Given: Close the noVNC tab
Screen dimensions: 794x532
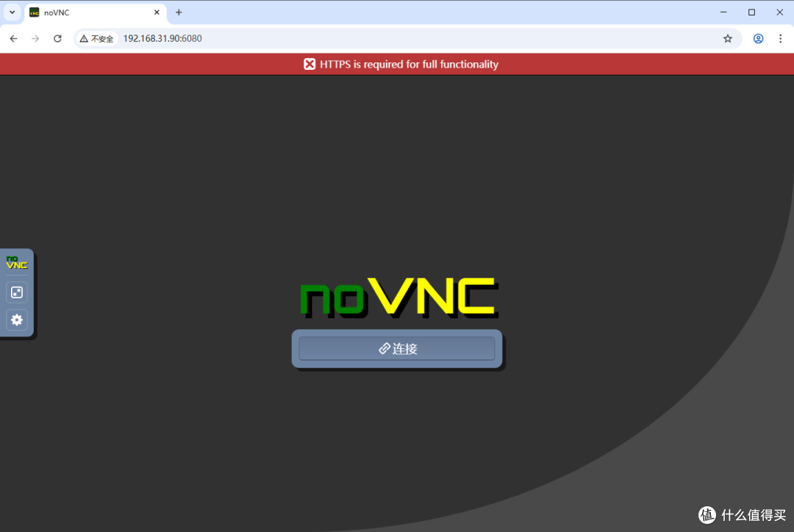Looking at the screenshot, I should pyautogui.click(x=157, y=12).
